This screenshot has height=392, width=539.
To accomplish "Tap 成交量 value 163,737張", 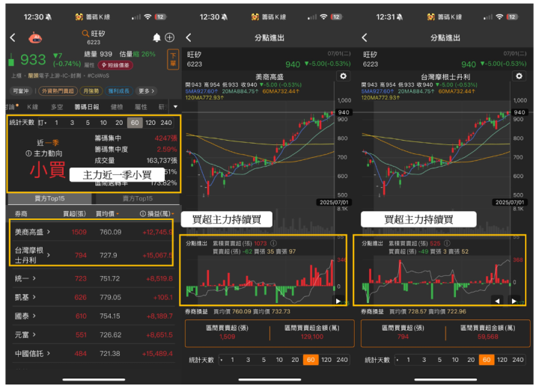I will tap(162, 160).
